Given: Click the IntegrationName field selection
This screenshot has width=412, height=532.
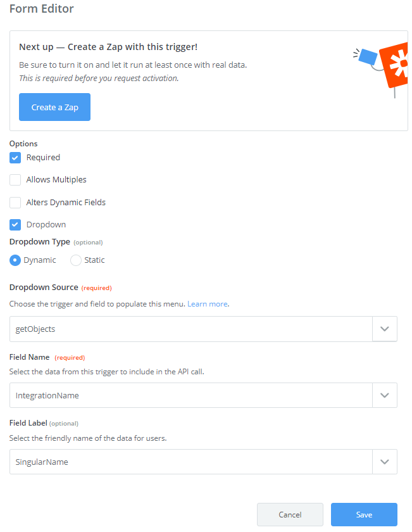Looking at the screenshot, I should 191,395.
